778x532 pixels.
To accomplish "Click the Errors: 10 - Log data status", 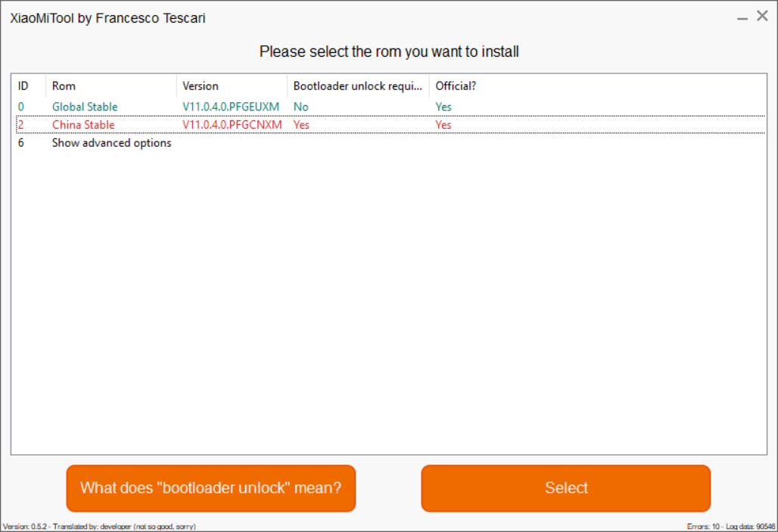I will (x=731, y=527).
